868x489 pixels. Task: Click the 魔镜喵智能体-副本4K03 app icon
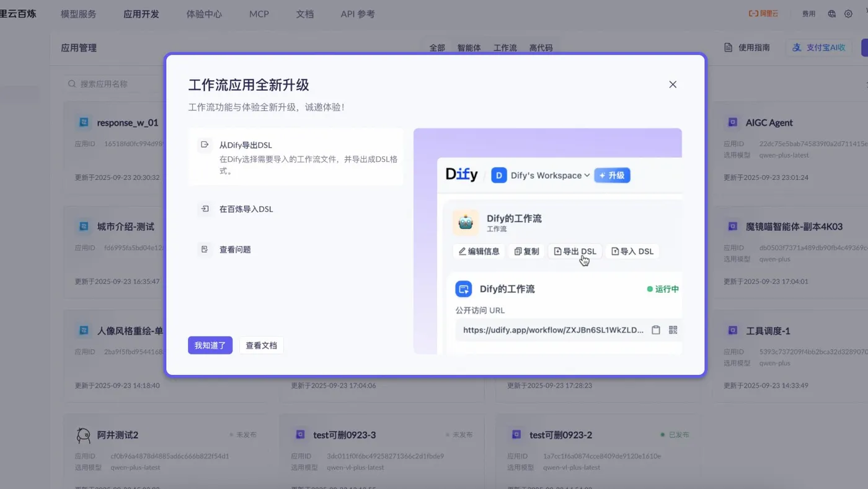pos(733,227)
